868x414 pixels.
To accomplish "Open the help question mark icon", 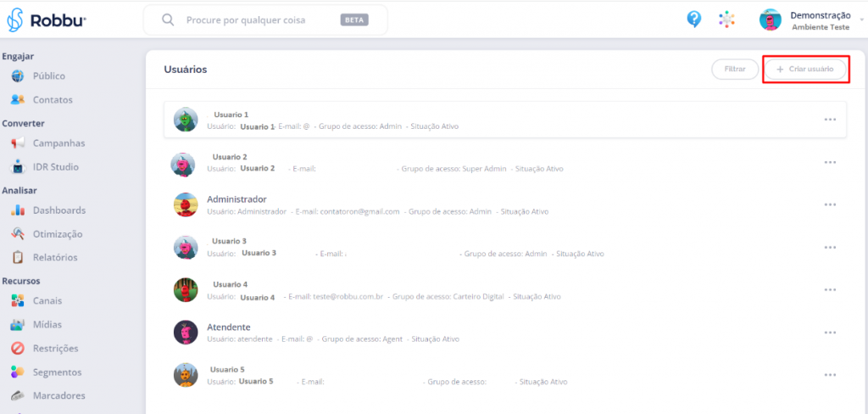I will coord(693,20).
